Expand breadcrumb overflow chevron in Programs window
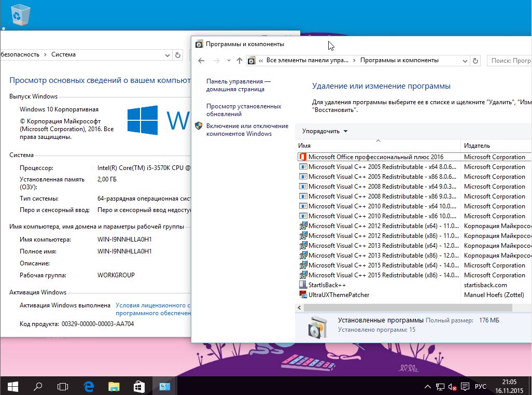 [x=261, y=61]
